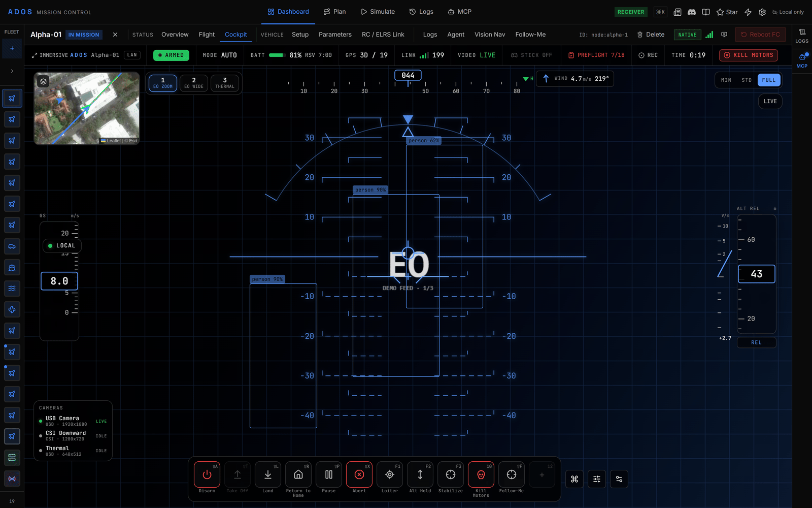This screenshot has width=812, height=508.
Task: Click the map layers icon on minimap
Action: coord(44,81)
